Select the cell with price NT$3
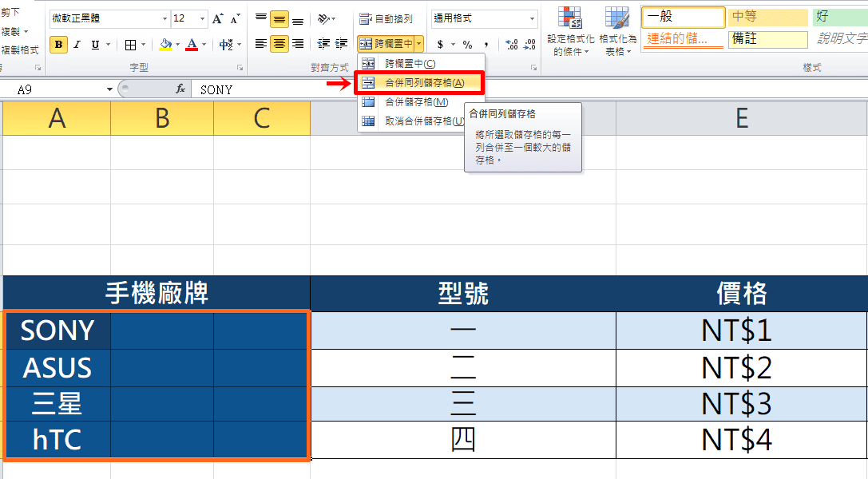 click(x=742, y=404)
